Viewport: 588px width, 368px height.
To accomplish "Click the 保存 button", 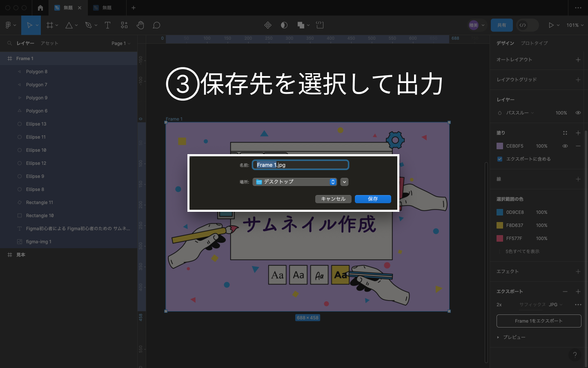I will click(x=373, y=199).
